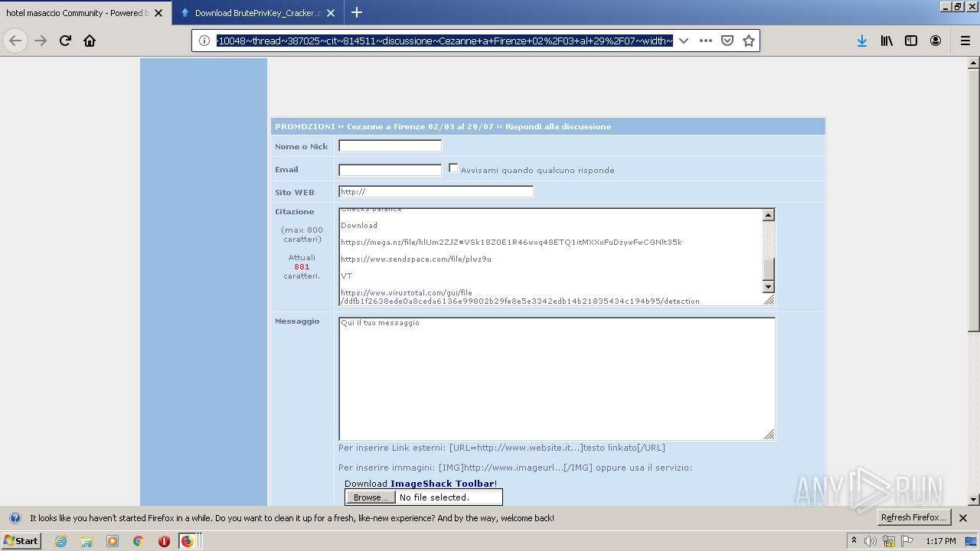The width and height of the screenshot is (980, 551).
Task: Close the hotel masaccio Community tab
Action: point(158,13)
